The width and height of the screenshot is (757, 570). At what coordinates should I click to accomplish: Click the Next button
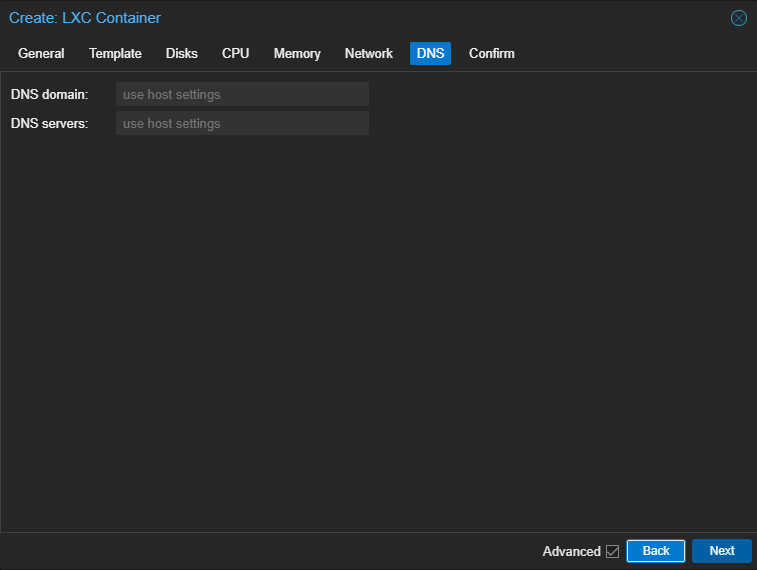pos(722,551)
